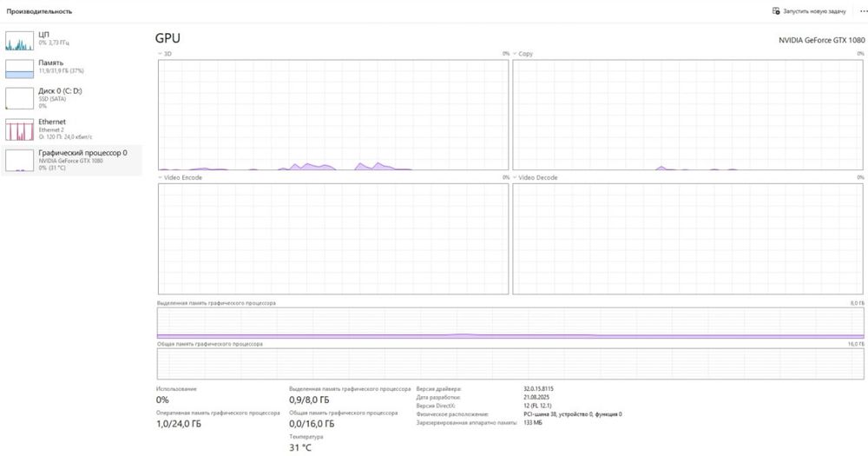
Task: Click the Физическое расположение label
Action: tap(452, 414)
